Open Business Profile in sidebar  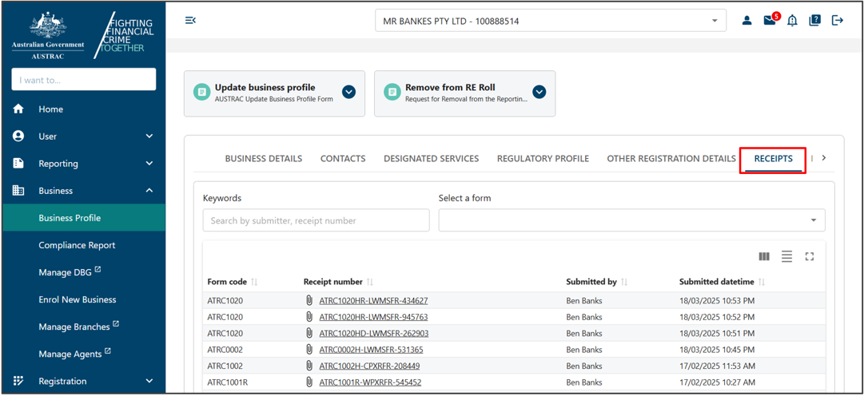click(84, 217)
